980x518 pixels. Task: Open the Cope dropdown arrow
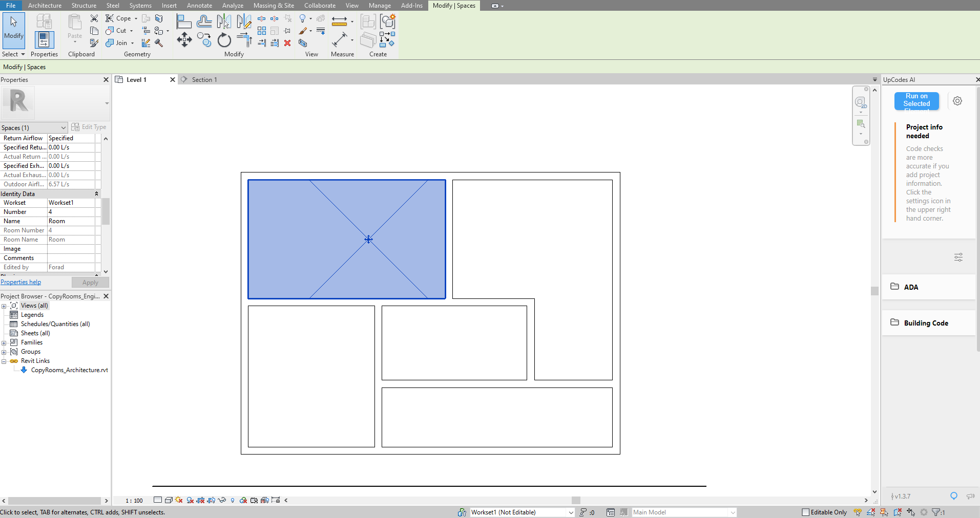coord(136,18)
